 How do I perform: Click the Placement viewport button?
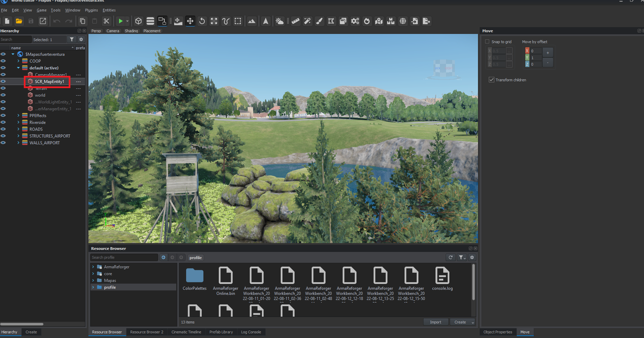152,31
